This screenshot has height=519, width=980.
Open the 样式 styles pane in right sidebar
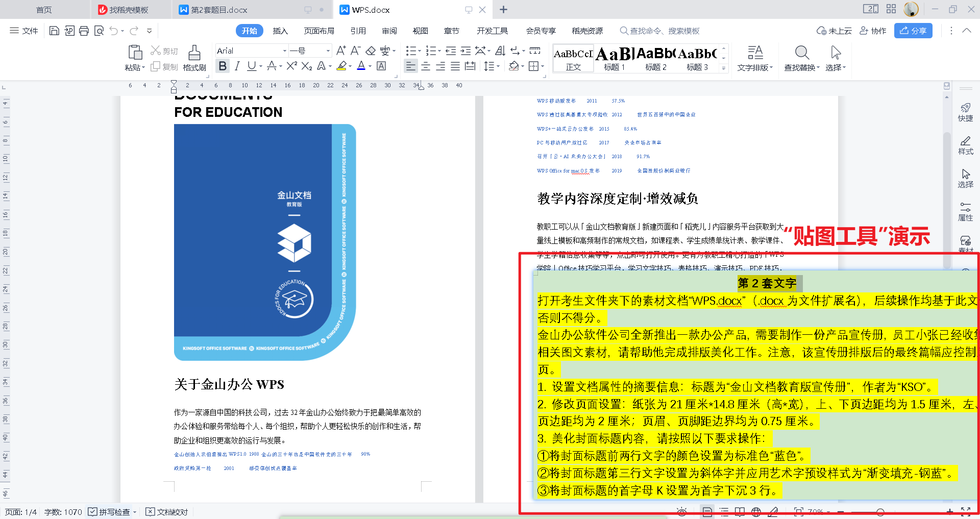point(965,145)
